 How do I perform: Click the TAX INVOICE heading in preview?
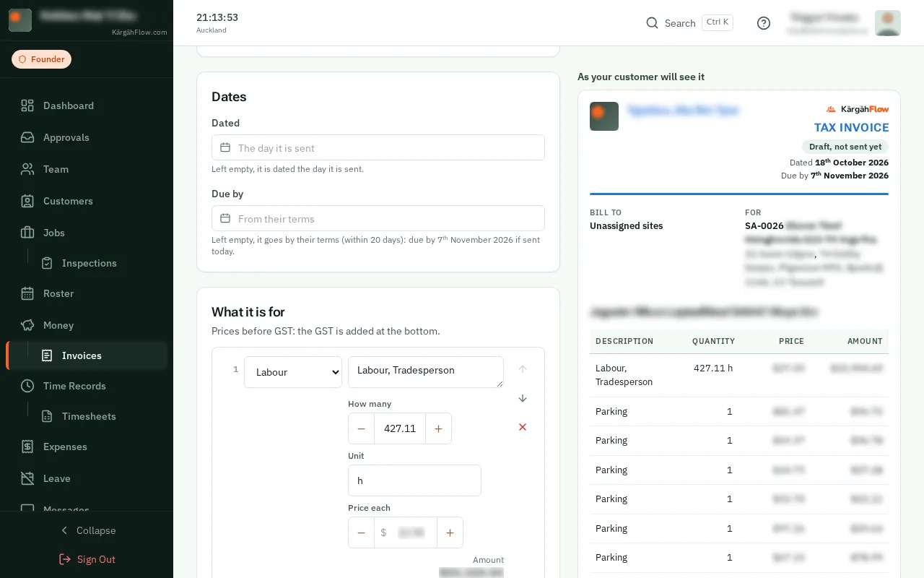point(851,127)
